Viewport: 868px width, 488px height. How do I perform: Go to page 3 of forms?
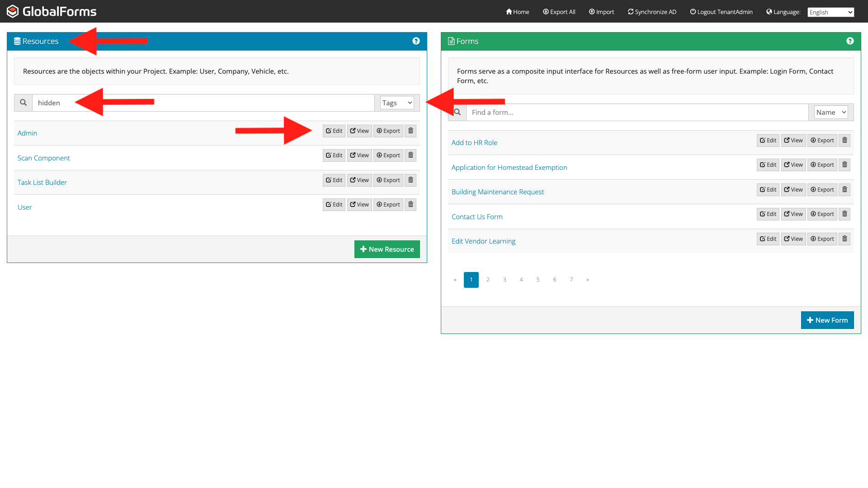pos(505,280)
